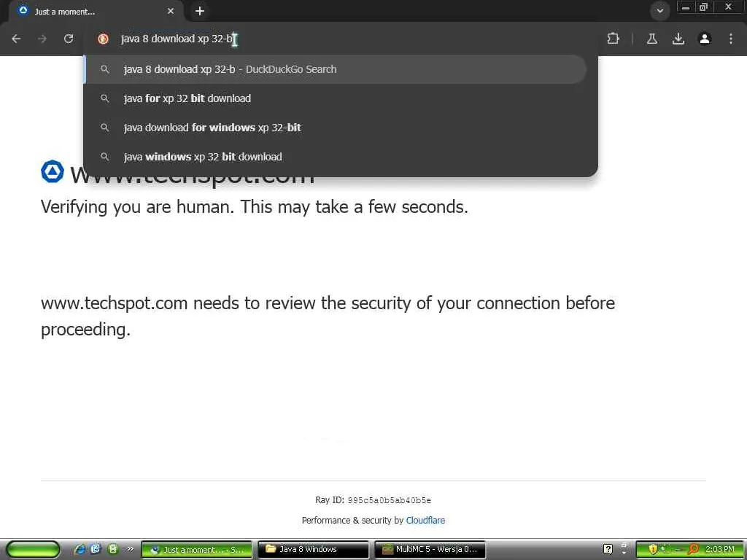Click the Ray ID value text
The height and width of the screenshot is (560, 747).
click(390, 500)
